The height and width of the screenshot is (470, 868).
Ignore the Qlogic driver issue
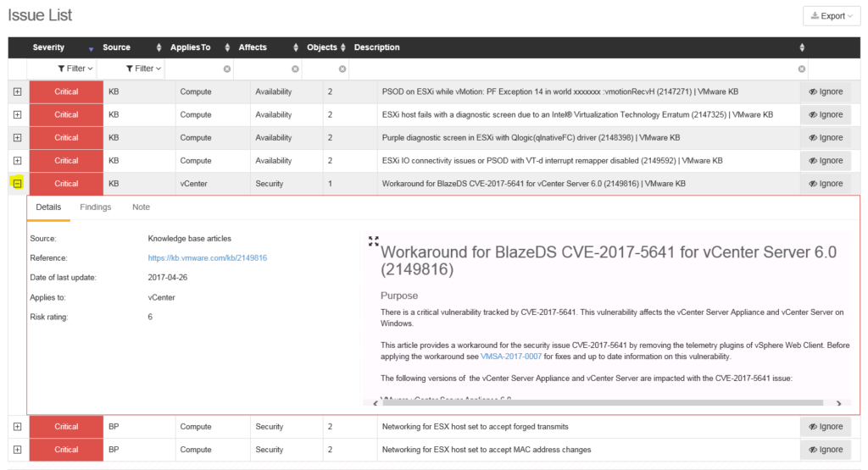click(x=826, y=138)
